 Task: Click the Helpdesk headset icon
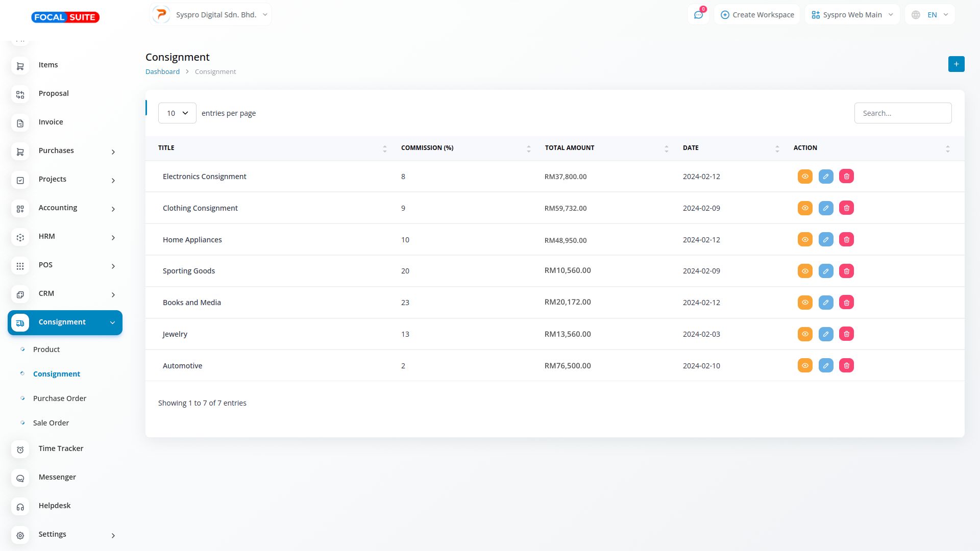[x=20, y=507]
